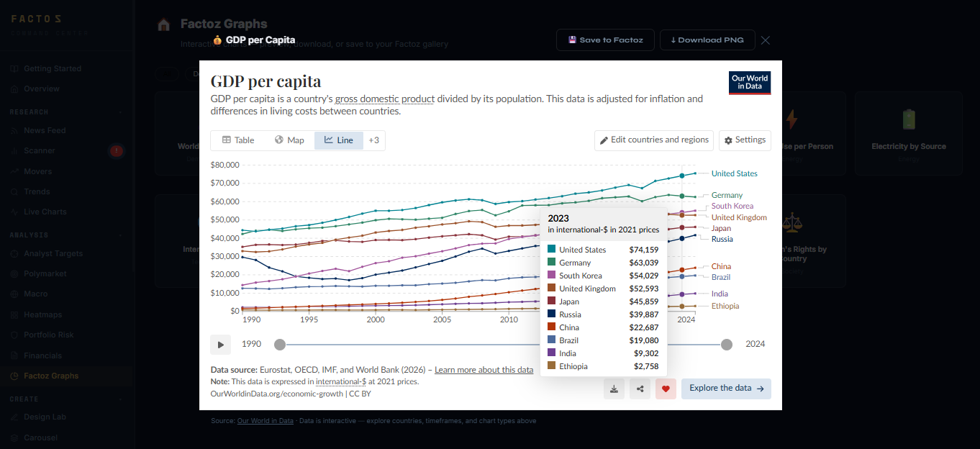Open chart Settings
The image size is (980, 449).
coord(745,140)
